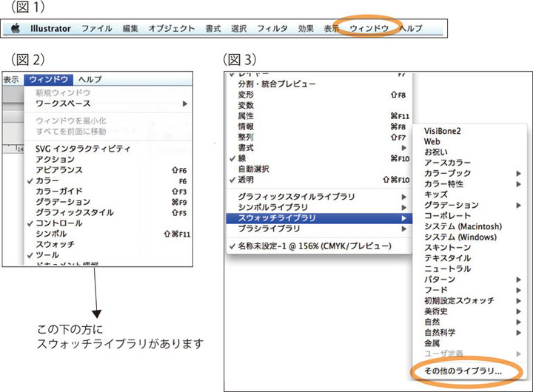Uncheck the 透明 menu item
This screenshot has width=533, height=392.
(x=319, y=180)
